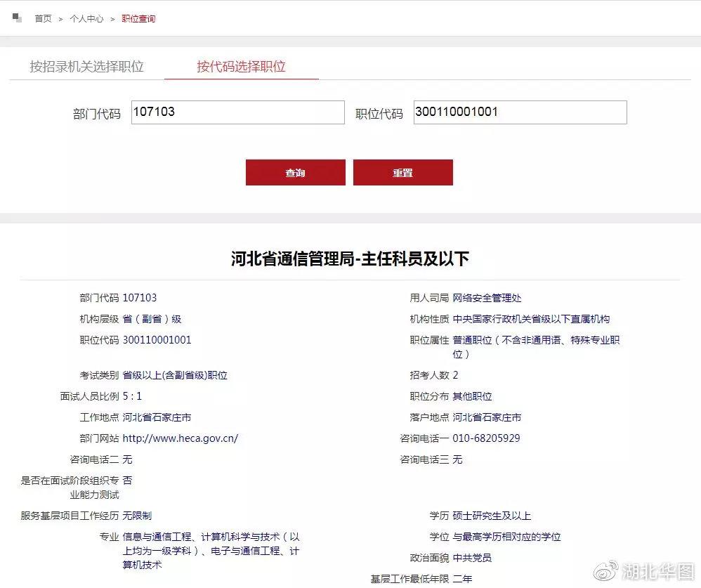The width and height of the screenshot is (701, 588).
Task: Click 咨询电话二 value 无
Action: pos(127,459)
